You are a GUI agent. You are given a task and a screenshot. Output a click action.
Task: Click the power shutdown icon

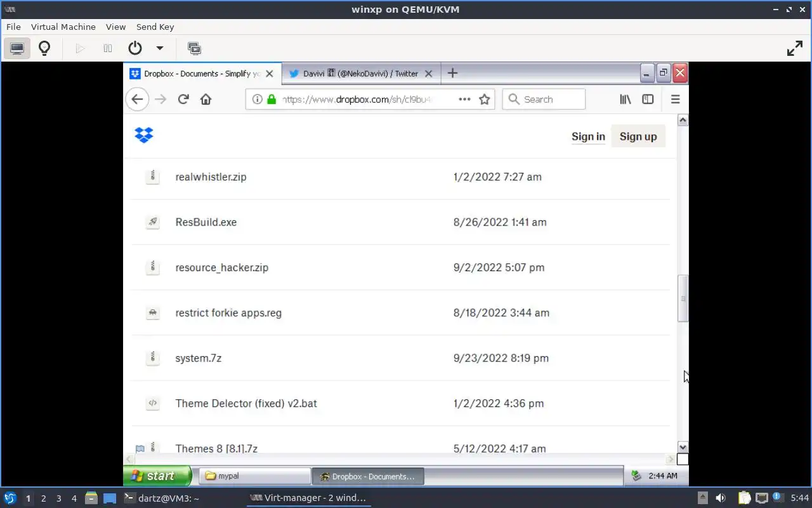pos(134,48)
